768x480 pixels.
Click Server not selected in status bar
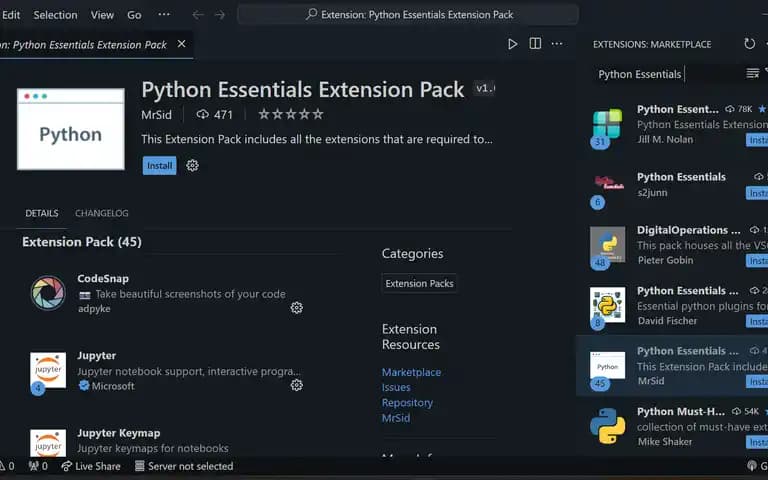tap(184, 466)
